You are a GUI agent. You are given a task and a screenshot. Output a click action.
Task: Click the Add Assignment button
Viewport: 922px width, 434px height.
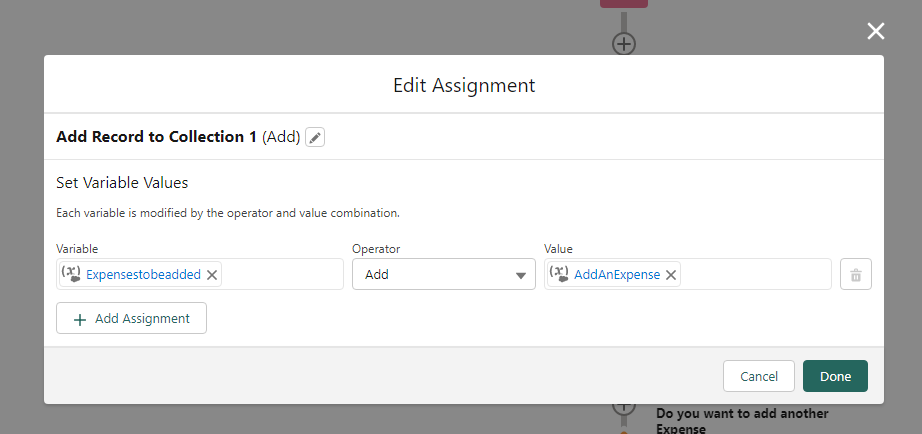pos(131,318)
